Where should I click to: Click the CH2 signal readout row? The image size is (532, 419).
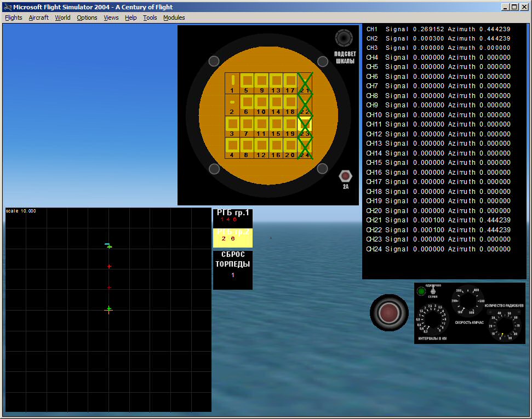coord(438,39)
